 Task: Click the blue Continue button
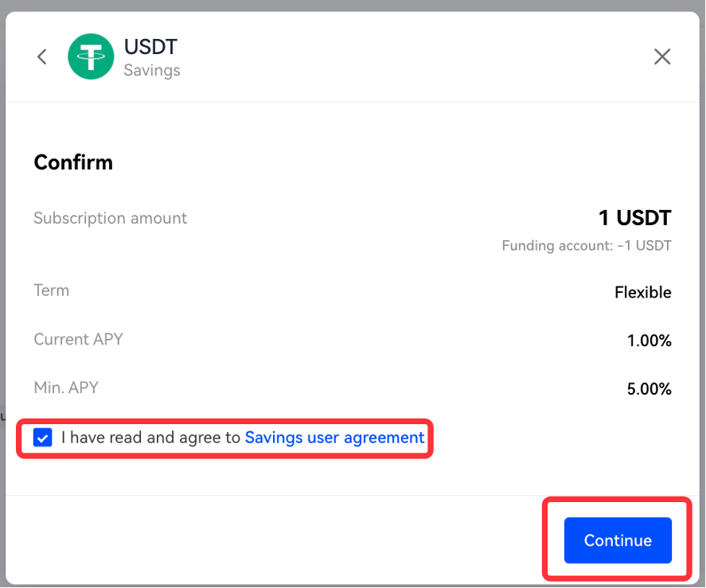tap(618, 539)
